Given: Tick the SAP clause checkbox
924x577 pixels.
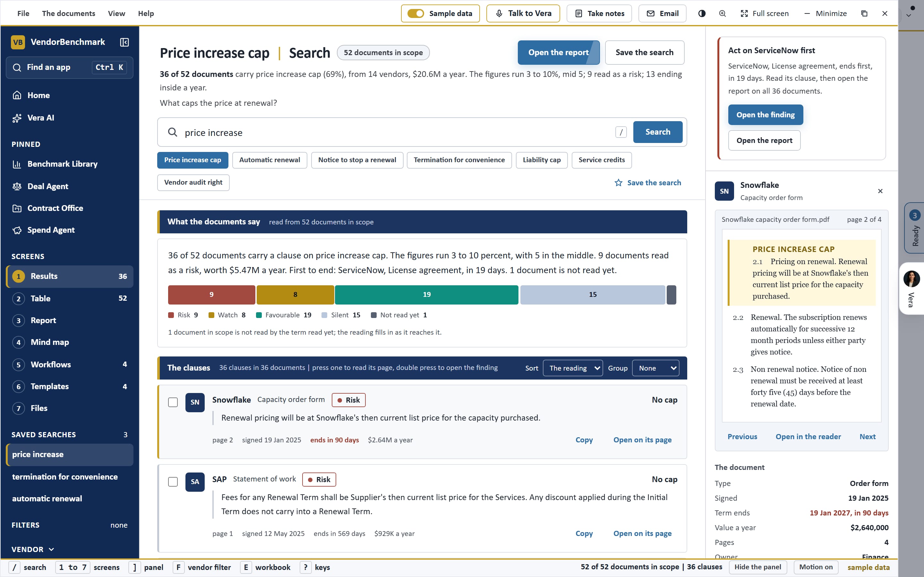Looking at the screenshot, I should coord(173,481).
